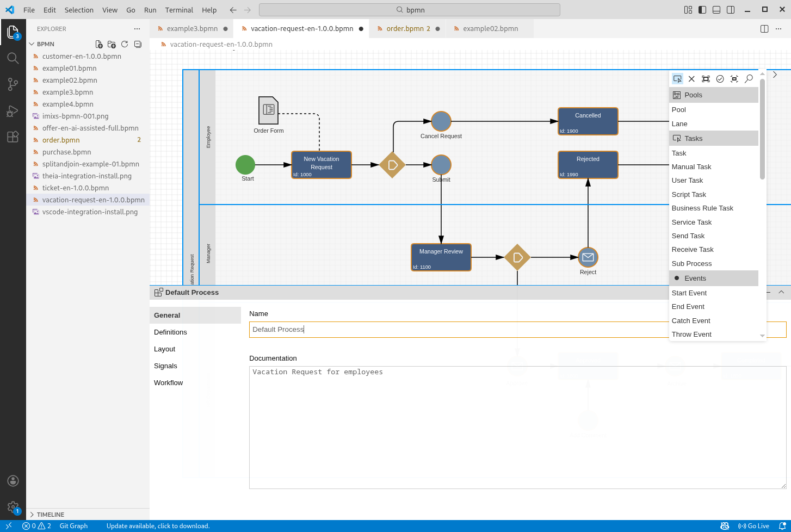This screenshot has width=791, height=532.
Task: Run the validate model checkmark tool
Action: click(x=720, y=79)
